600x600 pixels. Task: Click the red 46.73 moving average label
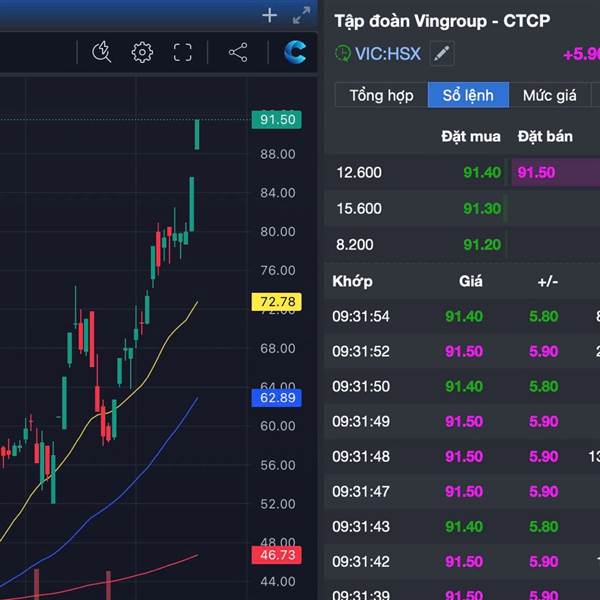pyautogui.click(x=277, y=555)
